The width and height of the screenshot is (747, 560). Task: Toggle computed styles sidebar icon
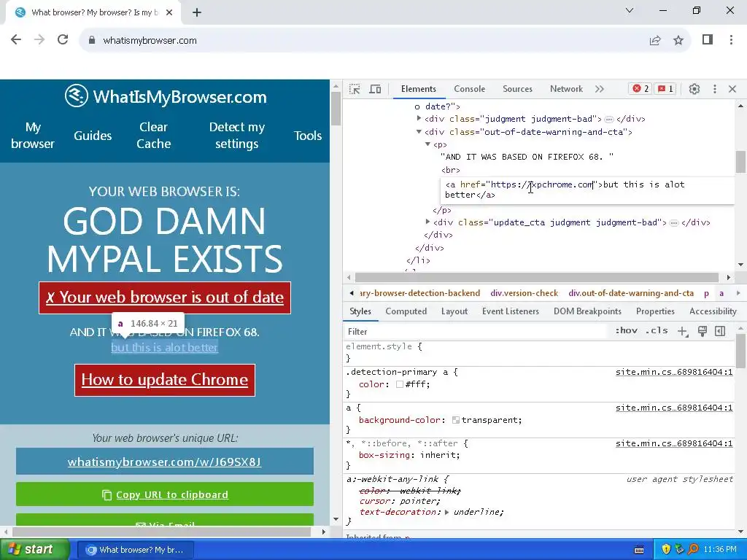pyautogui.click(x=720, y=331)
